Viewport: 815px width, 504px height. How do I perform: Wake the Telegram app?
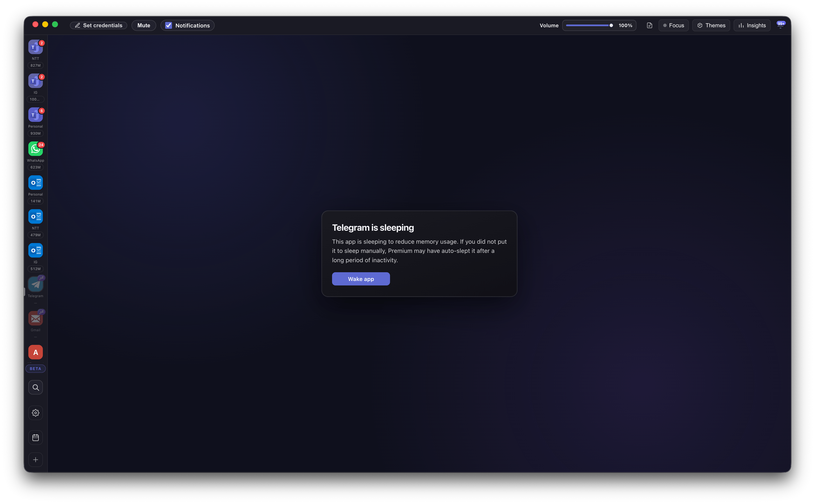coord(361,279)
